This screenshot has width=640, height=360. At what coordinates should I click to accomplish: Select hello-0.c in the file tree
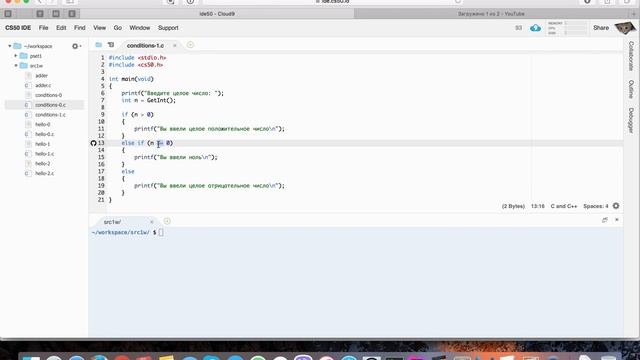tap(44, 134)
